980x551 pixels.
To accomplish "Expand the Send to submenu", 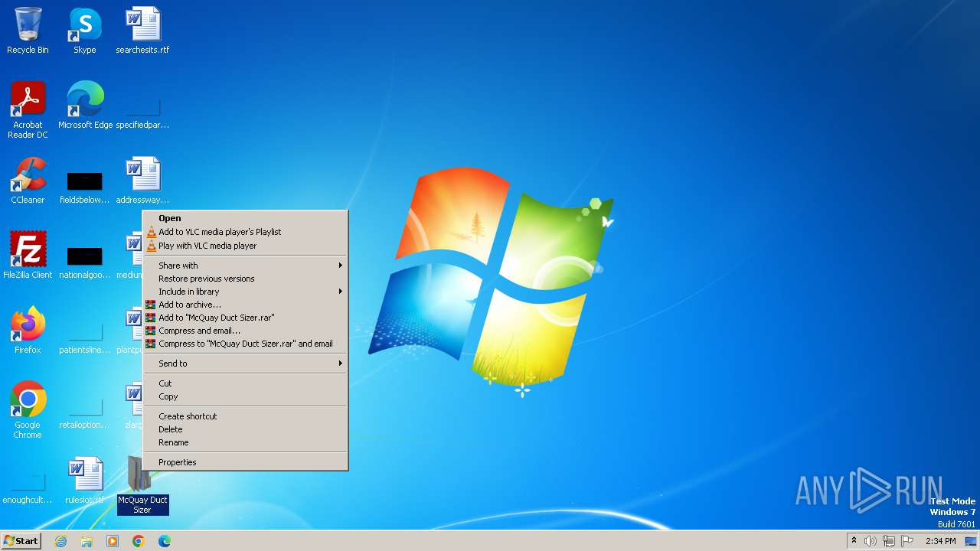I will click(246, 364).
